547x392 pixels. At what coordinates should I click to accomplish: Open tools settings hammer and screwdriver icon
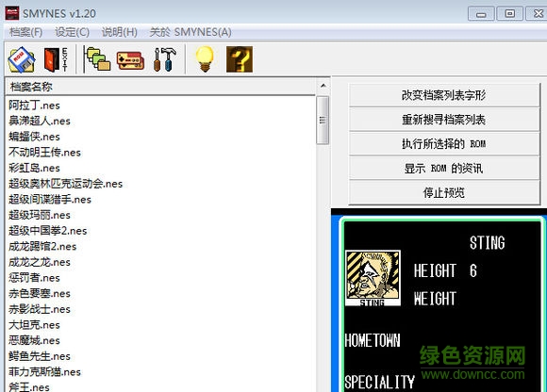tap(165, 59)
